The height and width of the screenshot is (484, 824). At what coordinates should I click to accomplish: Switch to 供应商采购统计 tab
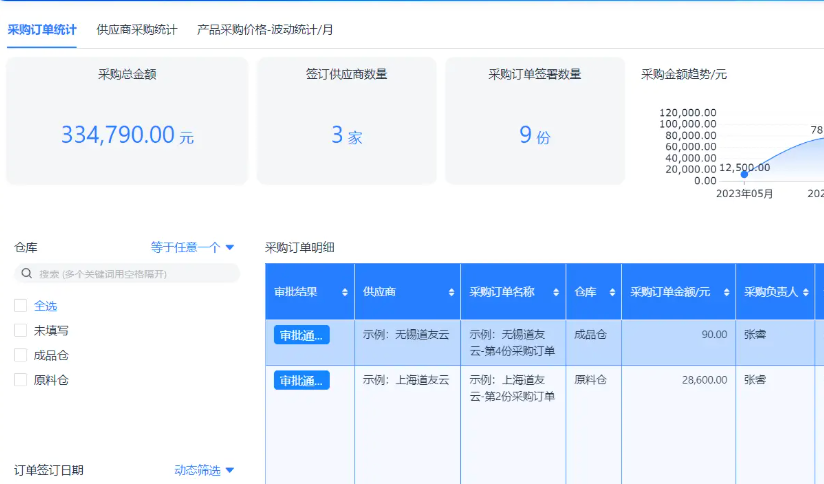pos(137,30)
